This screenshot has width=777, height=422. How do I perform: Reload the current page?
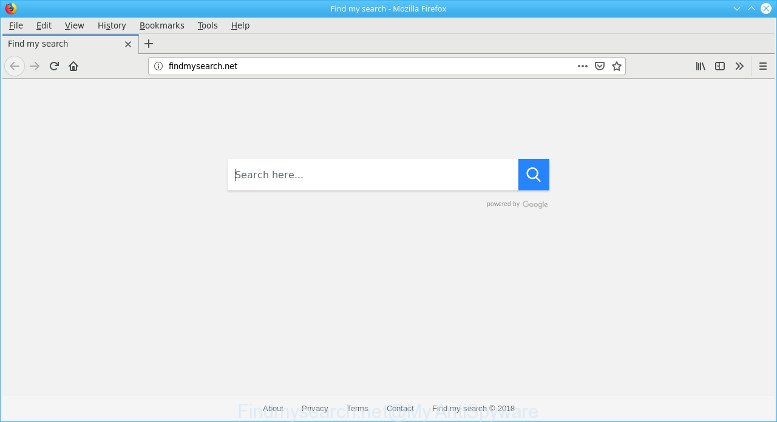(x=54, y=66)
